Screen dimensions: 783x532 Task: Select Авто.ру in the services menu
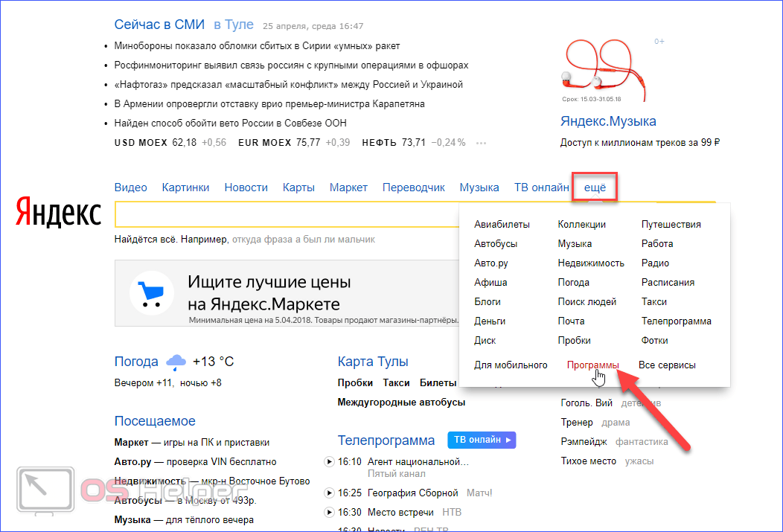coord(491,263)
